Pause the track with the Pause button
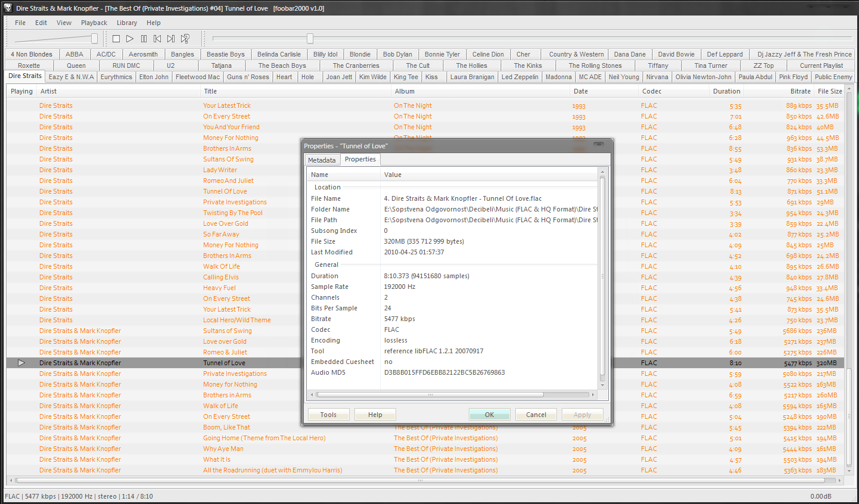The height and width of the screenshot is (504, 859). click(x=144, y=39)
